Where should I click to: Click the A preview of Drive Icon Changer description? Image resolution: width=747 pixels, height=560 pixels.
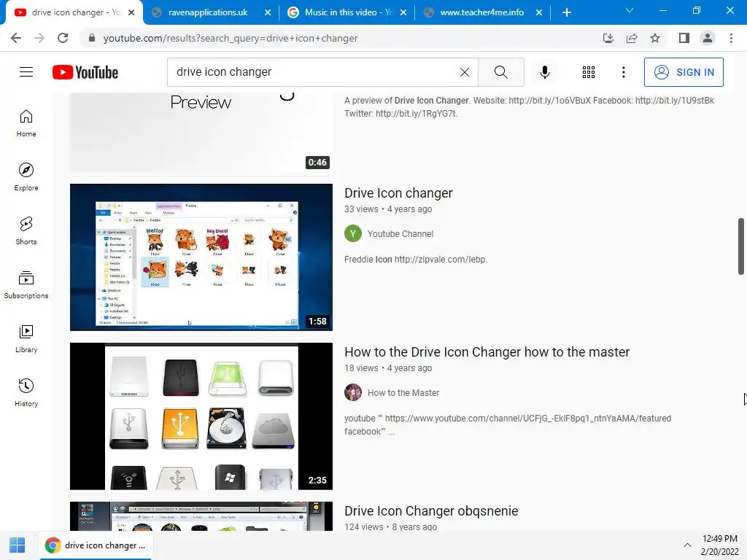530,107
